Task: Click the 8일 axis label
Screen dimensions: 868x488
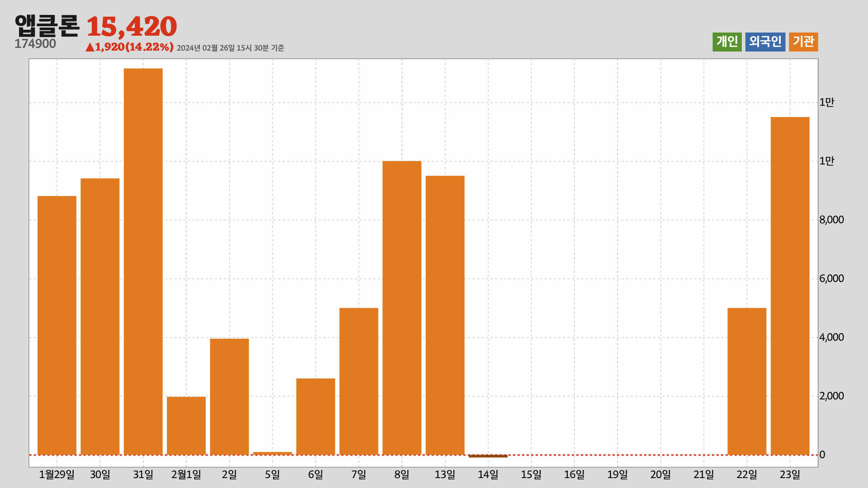Action: point(402,474)
